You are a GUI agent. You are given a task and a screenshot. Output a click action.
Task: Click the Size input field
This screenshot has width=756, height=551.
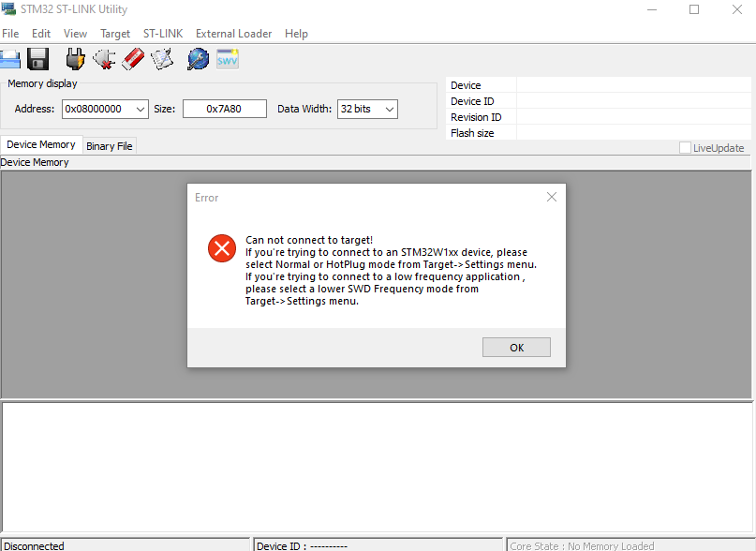[x=224, y=110]
